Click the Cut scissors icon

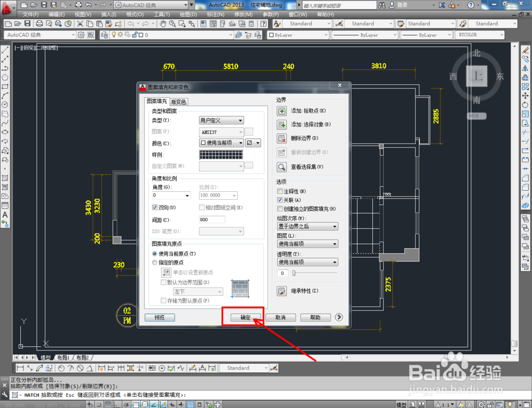click(80, 23)
